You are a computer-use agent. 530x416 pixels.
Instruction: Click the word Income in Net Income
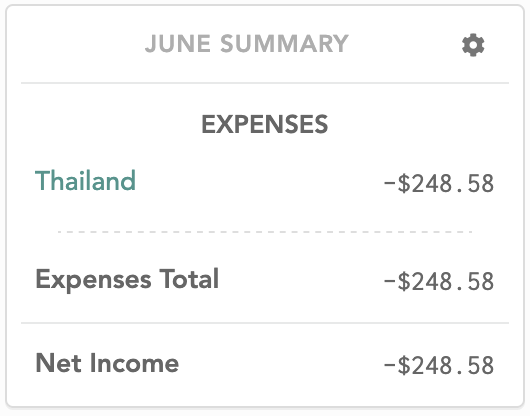click(x=134, y=363)
